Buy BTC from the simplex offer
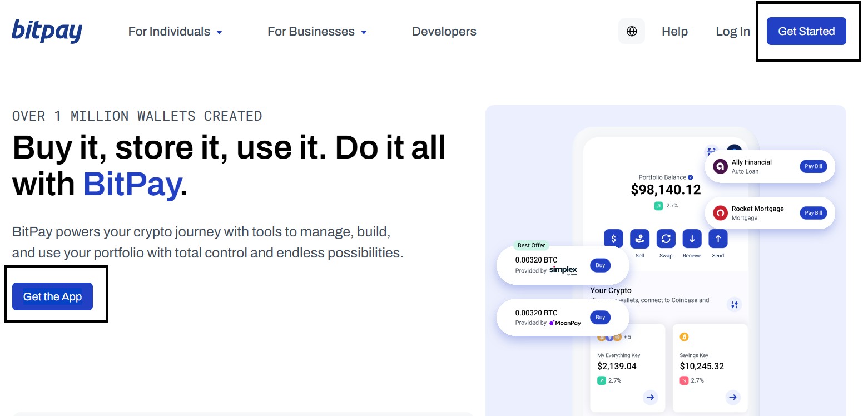The height and width of the screenshot is (416, 868). point(601,265)
